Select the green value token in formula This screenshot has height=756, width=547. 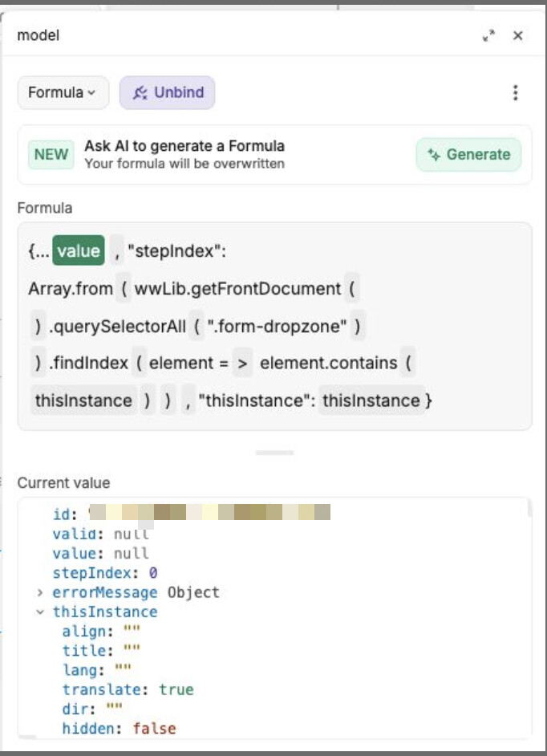click(79, 251)
